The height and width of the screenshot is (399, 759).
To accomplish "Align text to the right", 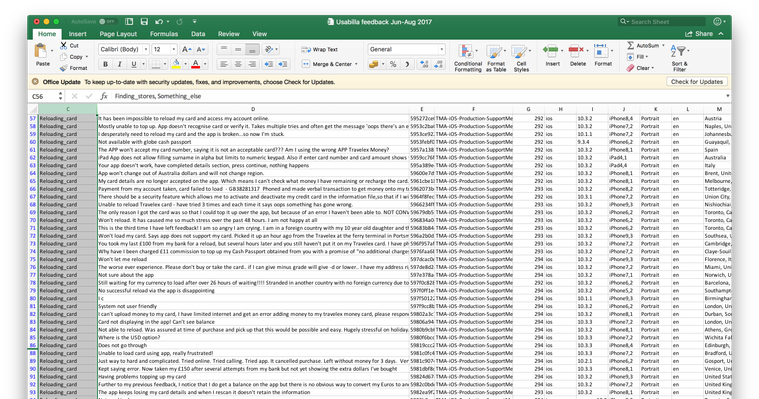I will click(252, 64).
